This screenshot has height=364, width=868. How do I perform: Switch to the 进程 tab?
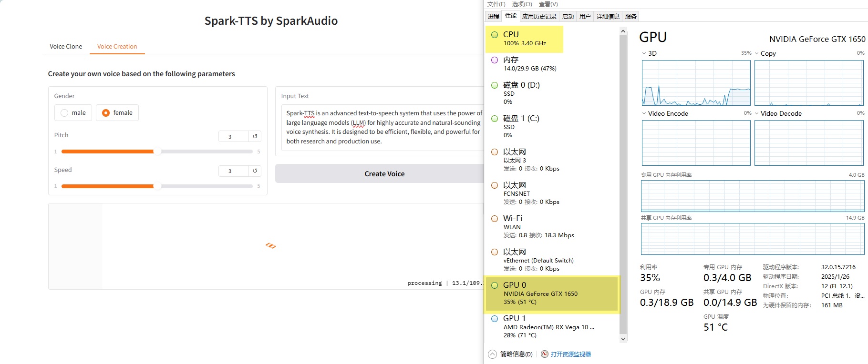(x=493, y=16)
